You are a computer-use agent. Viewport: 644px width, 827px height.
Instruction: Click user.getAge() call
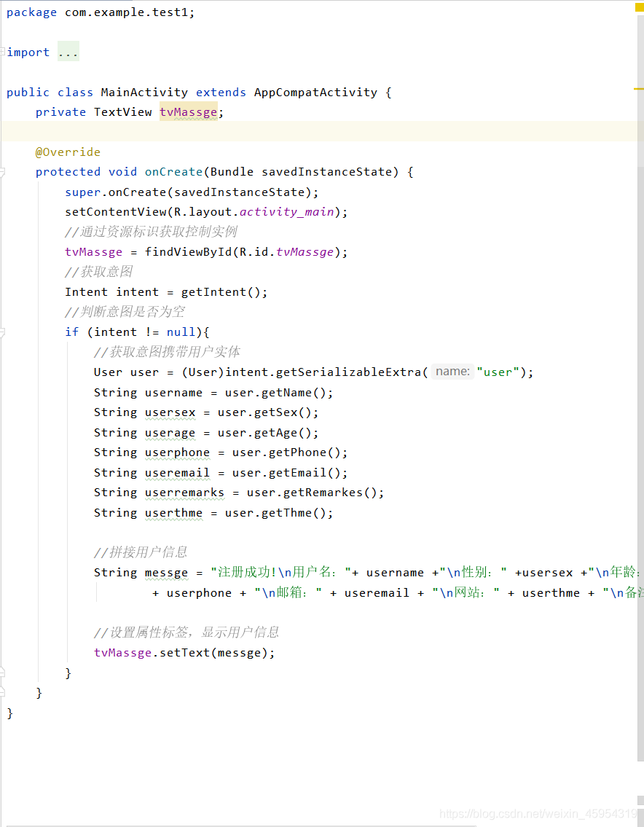click(x=264, y=433)
